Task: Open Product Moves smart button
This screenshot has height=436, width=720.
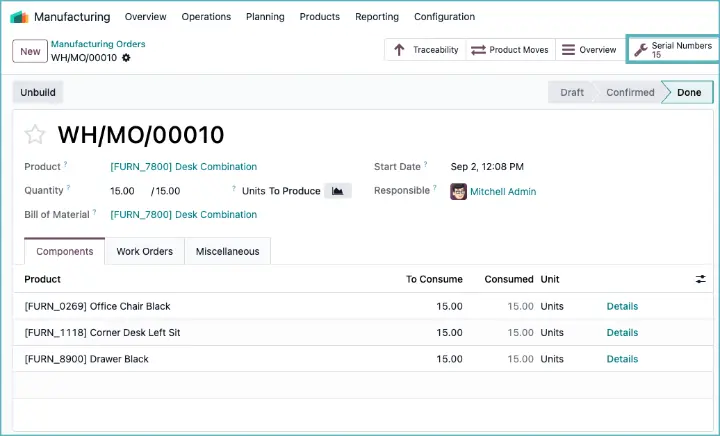Action: pyautogui.click(x=510, y=50)
